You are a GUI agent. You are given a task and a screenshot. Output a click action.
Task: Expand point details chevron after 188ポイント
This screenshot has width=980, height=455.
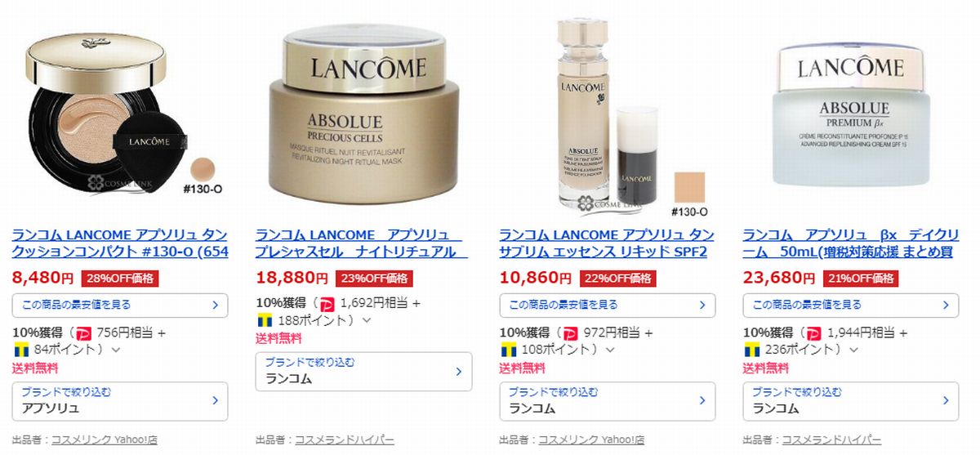[366, 321]
